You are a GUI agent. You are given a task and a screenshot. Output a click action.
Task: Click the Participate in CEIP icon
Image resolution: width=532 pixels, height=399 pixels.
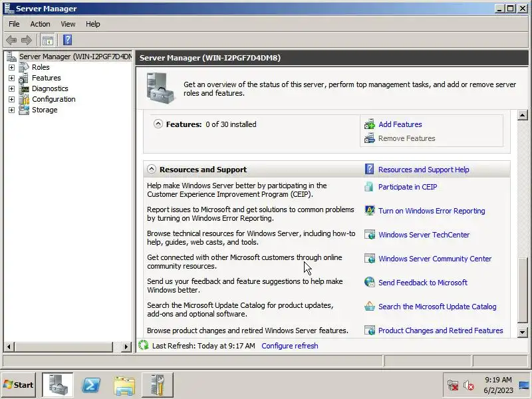[369, 187]
